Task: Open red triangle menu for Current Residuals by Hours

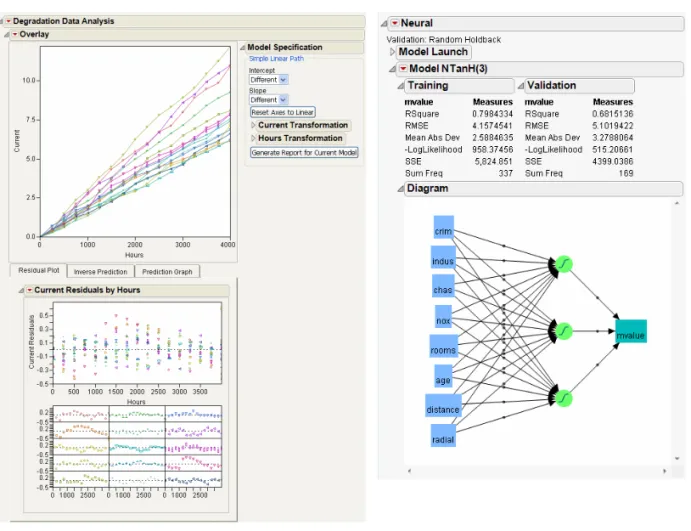Action: 30,290
